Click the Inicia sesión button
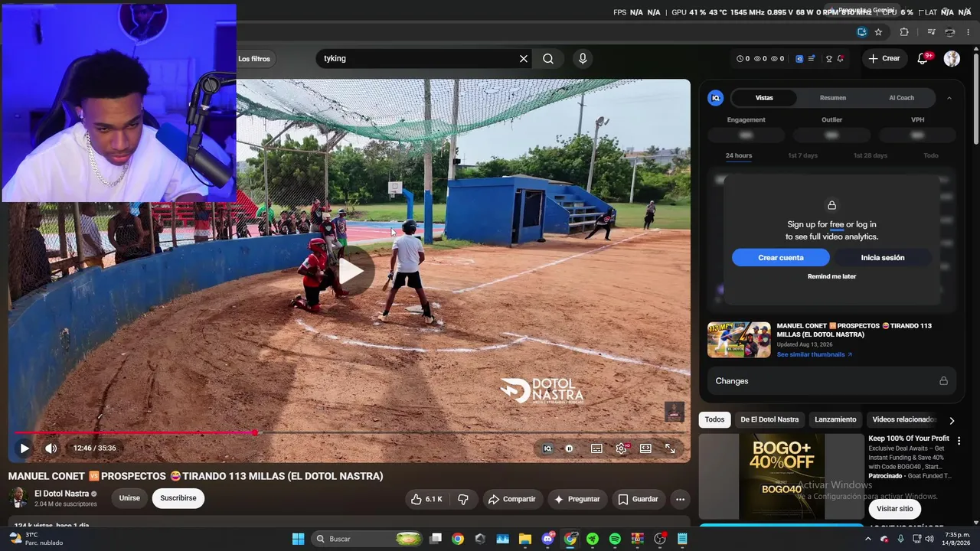The image size is (980, 551). point(883,258)
